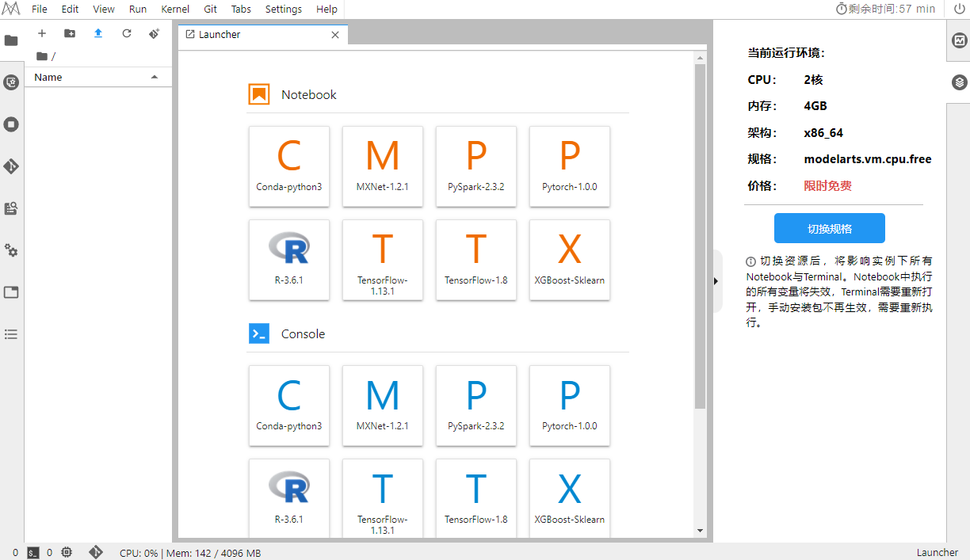Viewport: 970px width, 560px height.
Task: Open the Run menu
Action: [x=138, y=10]
